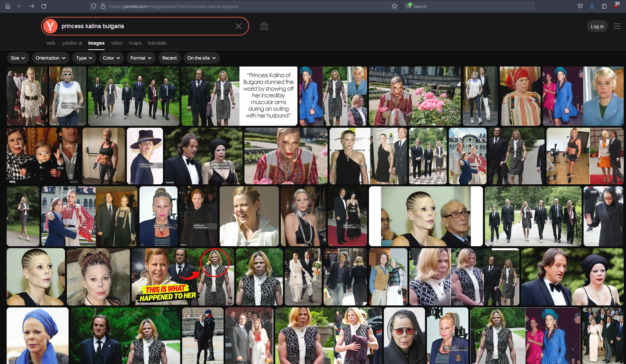
Task: Open the Extensions puzzle icon
Action: pos(604,6)
